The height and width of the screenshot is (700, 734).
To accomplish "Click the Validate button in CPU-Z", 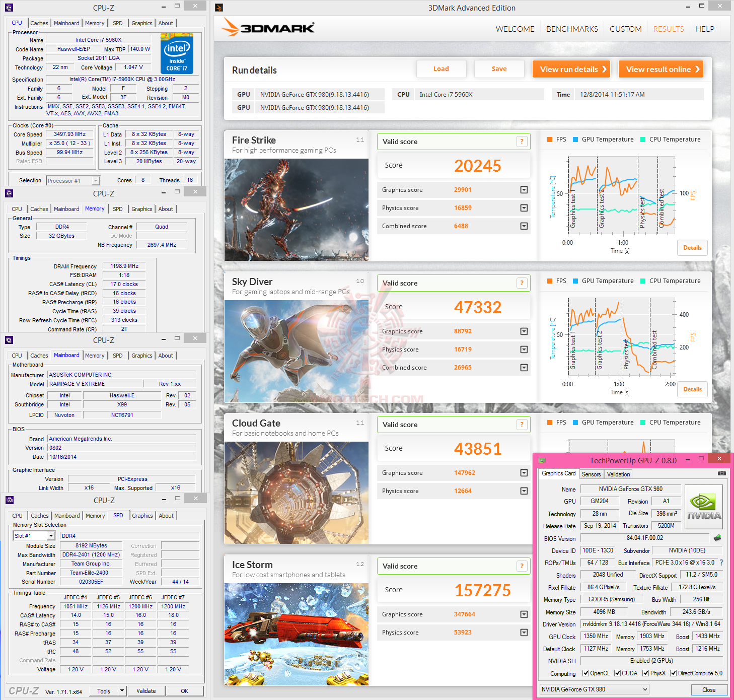I will pyautogui.click(x=146, y=691).
